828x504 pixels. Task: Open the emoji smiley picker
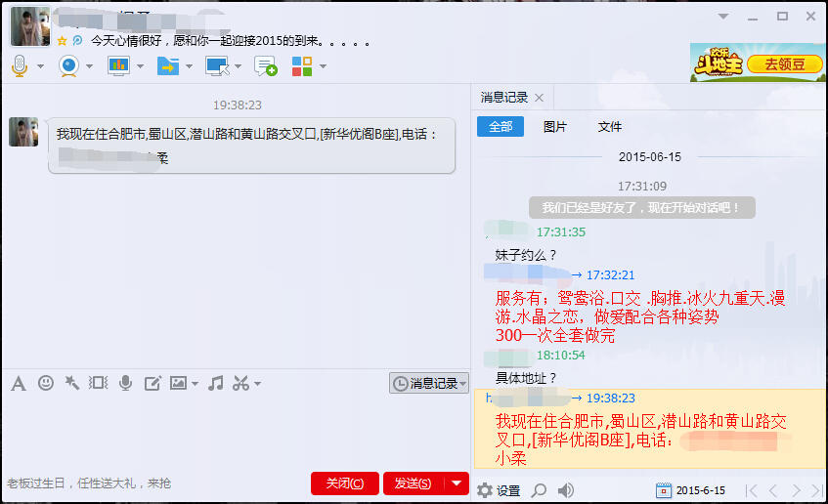click(45, 383)
